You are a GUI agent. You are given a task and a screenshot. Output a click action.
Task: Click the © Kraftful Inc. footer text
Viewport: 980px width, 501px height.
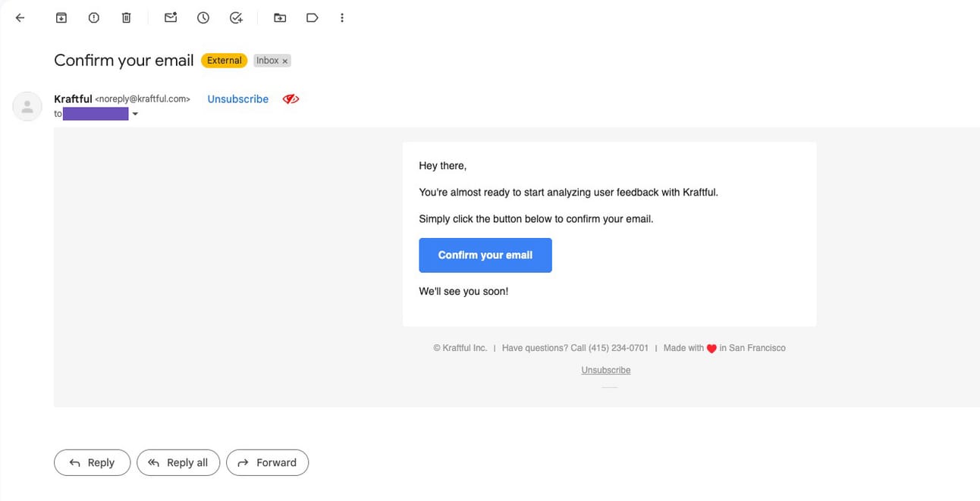460,348
